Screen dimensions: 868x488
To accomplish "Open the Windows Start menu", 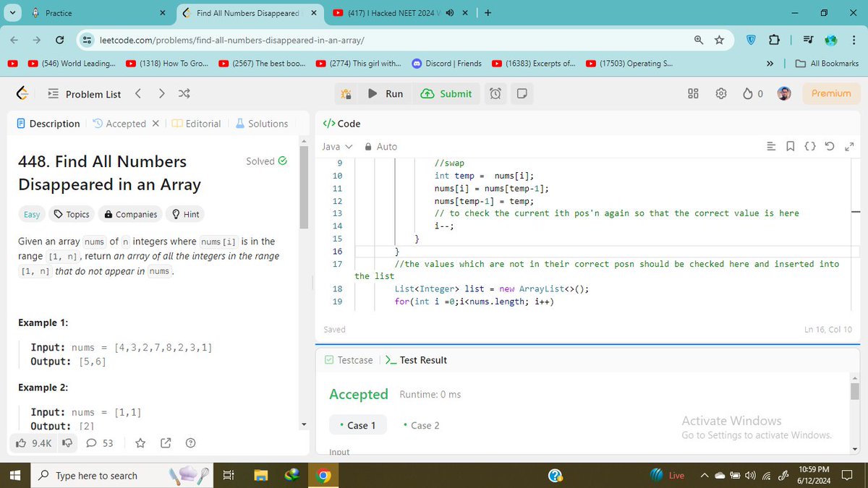I will tap(16, 475).
